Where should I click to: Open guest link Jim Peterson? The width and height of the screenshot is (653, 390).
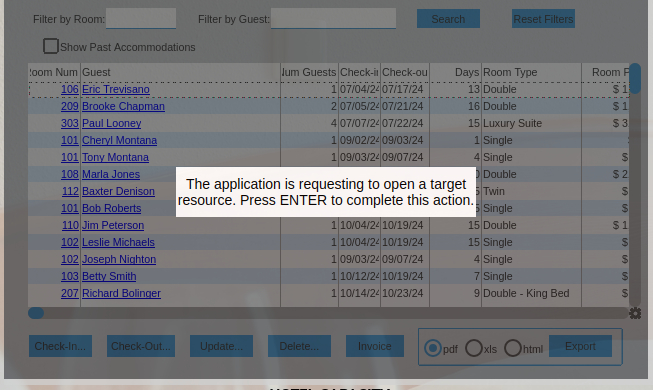click(113, 225)
